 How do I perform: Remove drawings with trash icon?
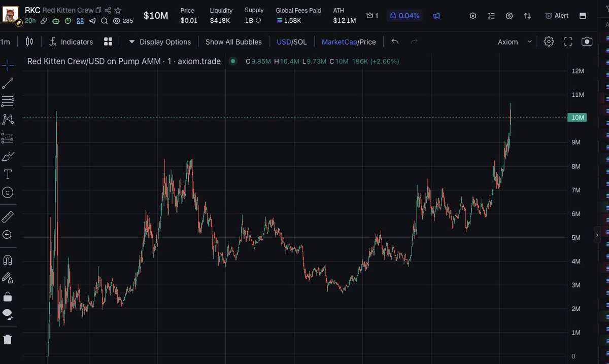(8, 339)
